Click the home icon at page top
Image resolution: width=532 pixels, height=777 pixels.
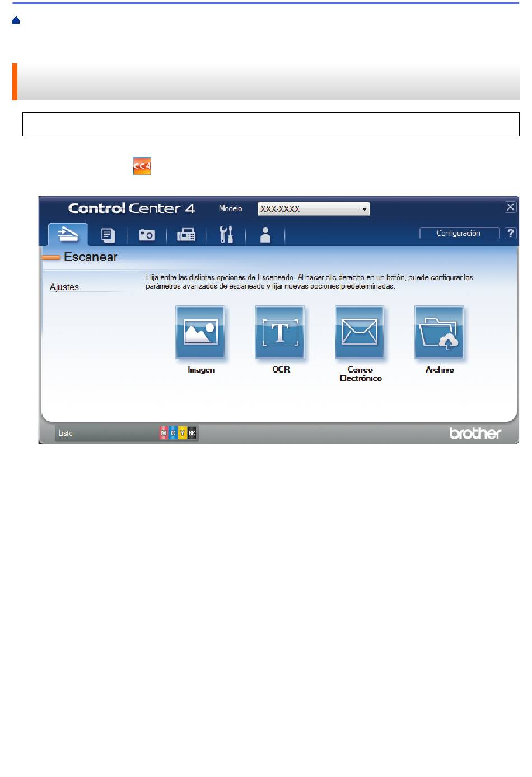pos(16,20)
